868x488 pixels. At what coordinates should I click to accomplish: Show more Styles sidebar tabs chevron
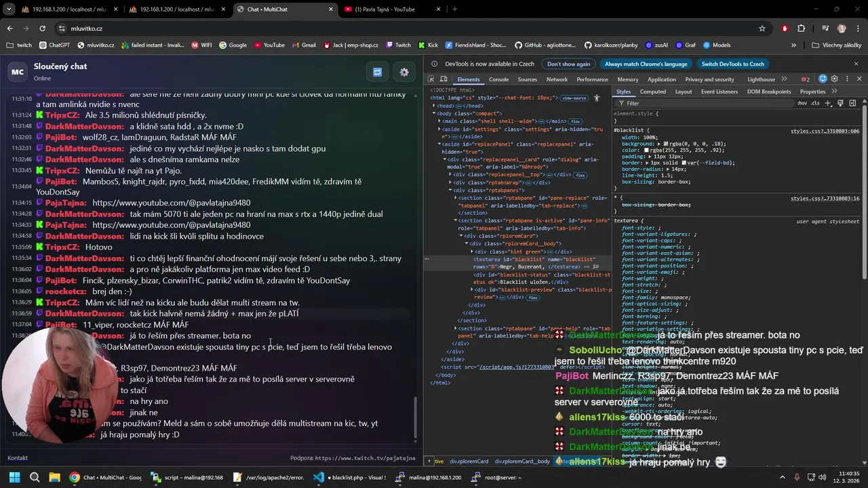pos(834,91)
